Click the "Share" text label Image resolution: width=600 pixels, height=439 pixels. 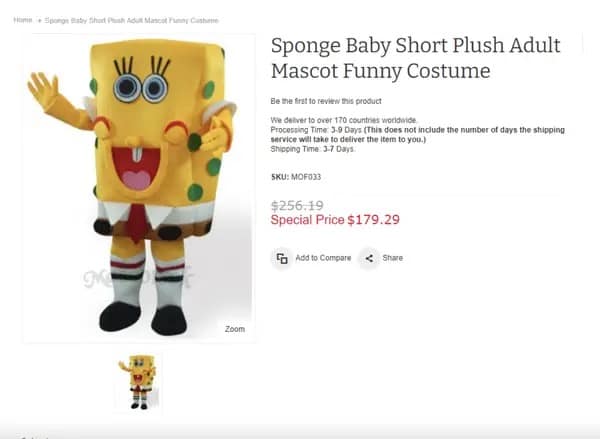tap(392, 258)
